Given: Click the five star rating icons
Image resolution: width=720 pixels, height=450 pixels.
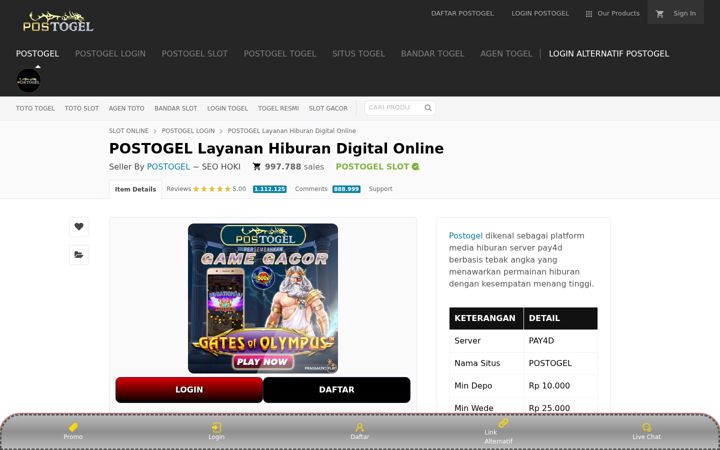Looking at the screenshot, I should [212, 189].
